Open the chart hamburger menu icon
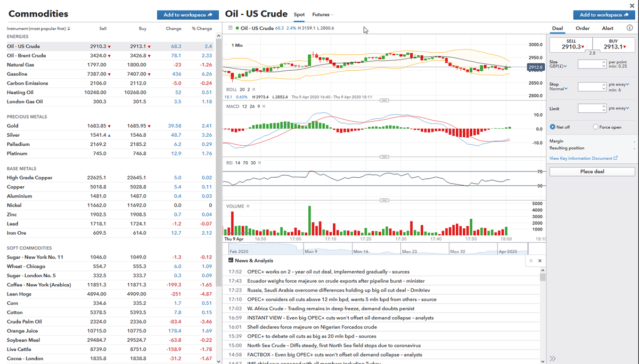639x364 pixels. tap(230, 28)
